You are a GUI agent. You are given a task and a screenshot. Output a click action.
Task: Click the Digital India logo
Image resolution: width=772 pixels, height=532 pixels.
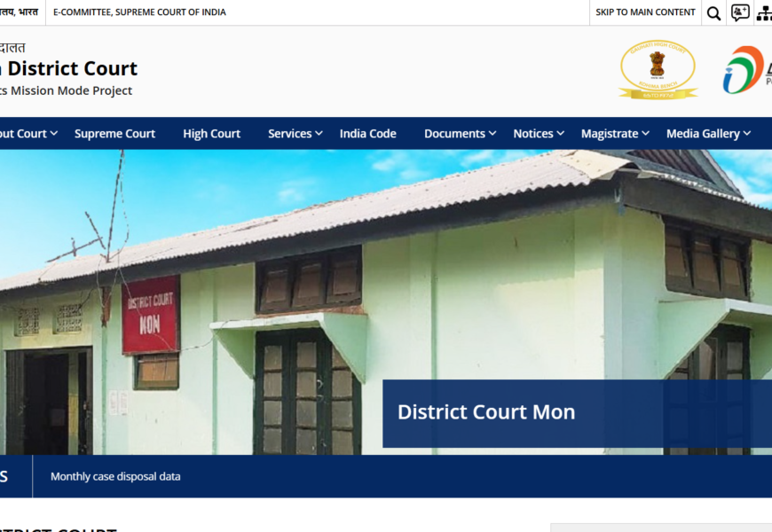click(745, 70)
